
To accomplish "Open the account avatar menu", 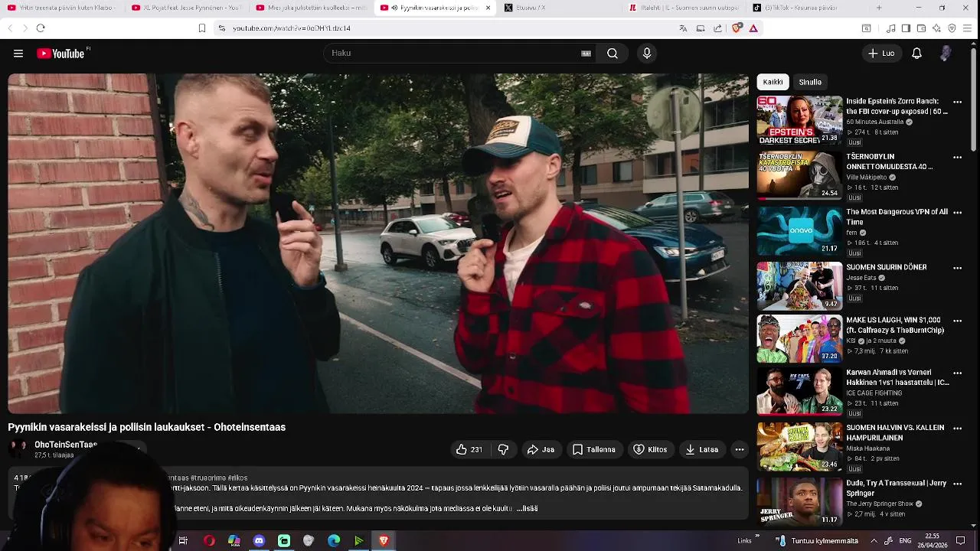I will pos(946,54).
